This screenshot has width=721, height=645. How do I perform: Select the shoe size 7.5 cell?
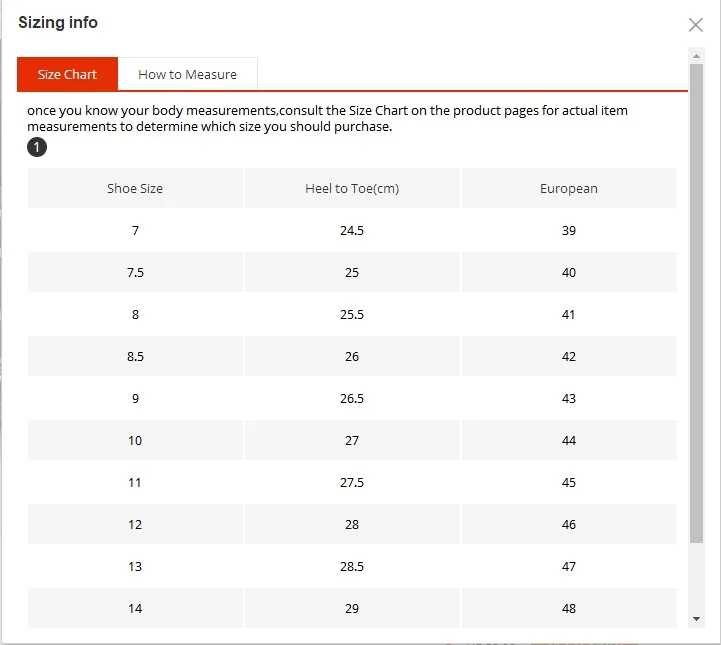(135, 272)
